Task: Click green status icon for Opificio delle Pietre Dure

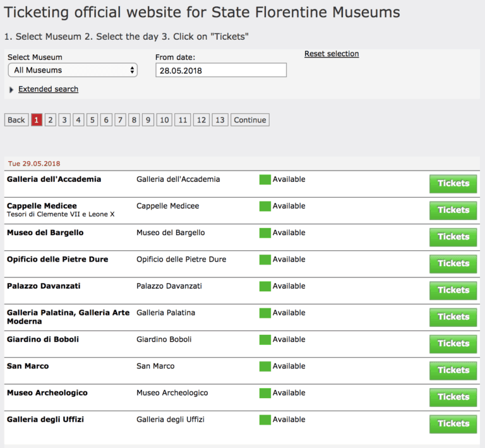Action: 265,260
